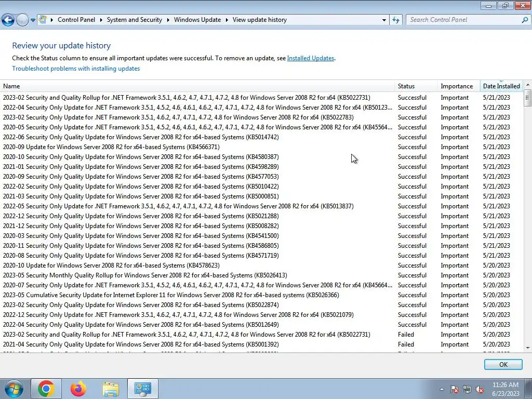Viewport: 532px width, 399px height.
Task: Launch Firefox from taskbar
Action: tap(78, 389)
